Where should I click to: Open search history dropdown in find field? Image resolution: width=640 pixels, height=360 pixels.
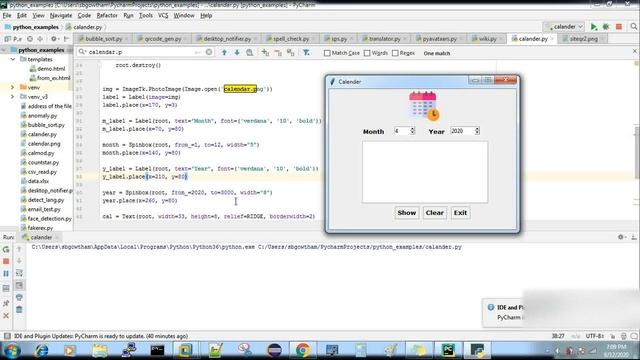(x=82, y=52)
